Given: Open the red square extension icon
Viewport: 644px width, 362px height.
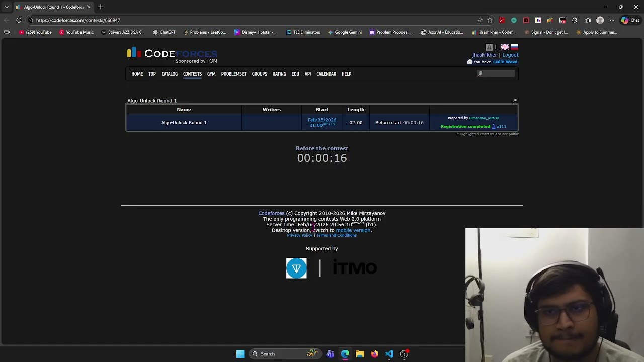Looking at the screenshot, I should click(526, 20).
